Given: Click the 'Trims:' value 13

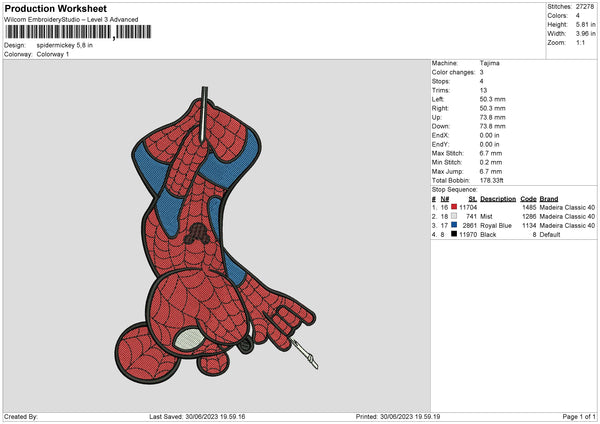Looking at the screenshot, I should pyautogui.click(x=483, y=90).
